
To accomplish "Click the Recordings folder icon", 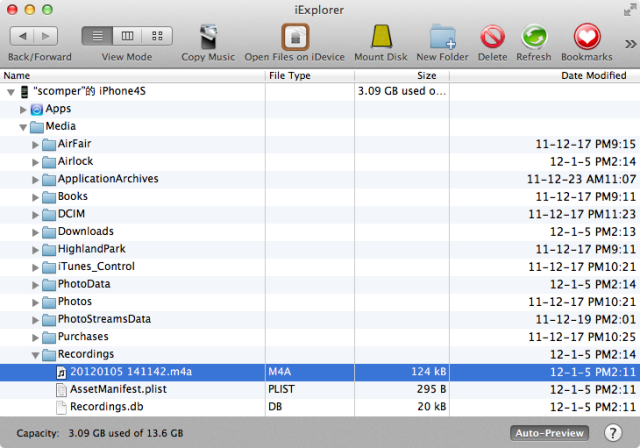I will point(49,355).
